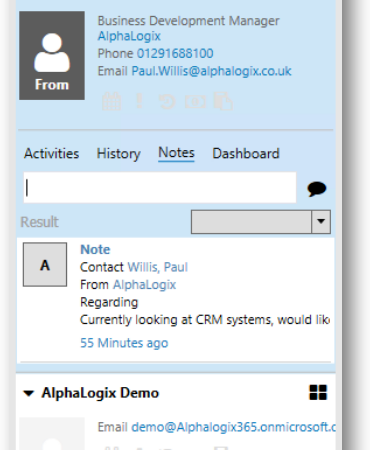This screenshot has width=370, height=450.
Task: Click the letter A note avatar box
Action: pyautogui.click(x=45, y=265)
